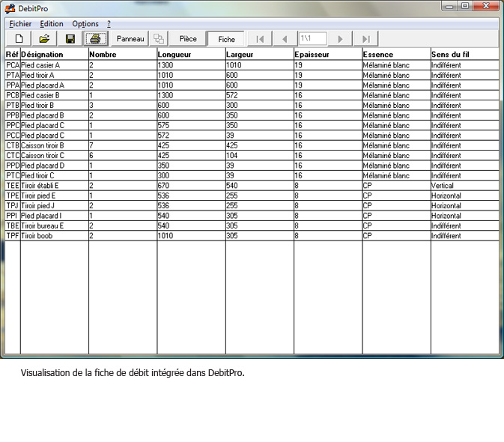Click the Vertical grain direction cell
The height and width of the screenshot is (442, 504).
tap(465, 186)
